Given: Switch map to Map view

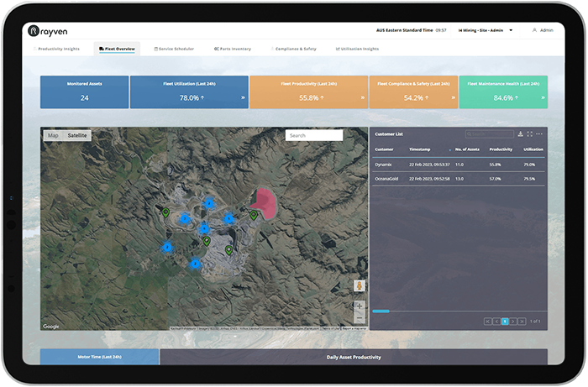Looking at the screenshot, I should pyautogui.click(x=53, y=136).
